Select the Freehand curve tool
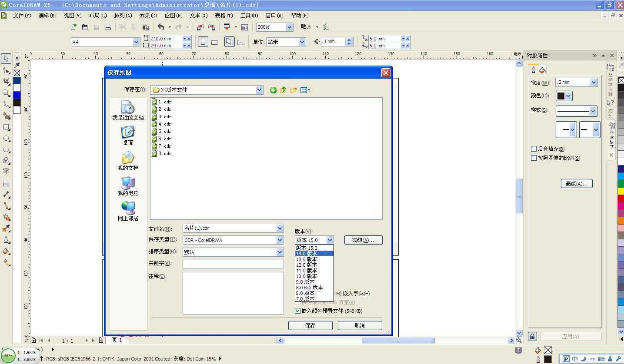Viewport: 624px width, 364px height. (x=6, y=104)
